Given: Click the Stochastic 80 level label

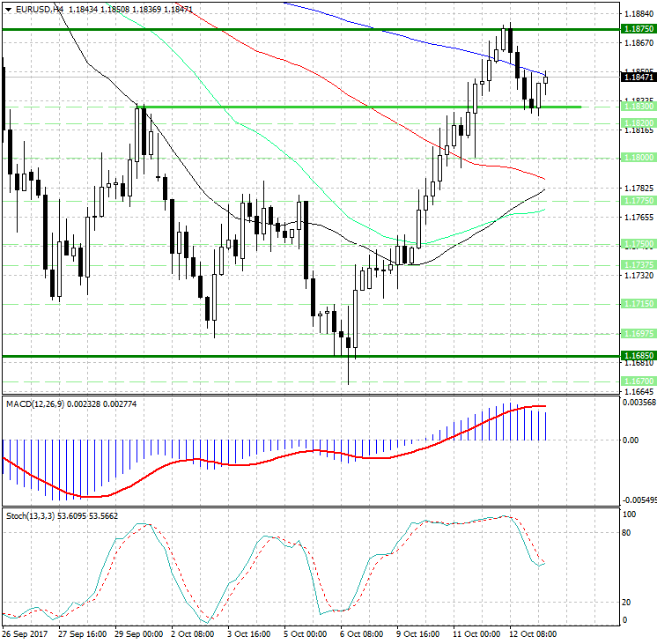Looking at the screenshot, I should (629, 532).
